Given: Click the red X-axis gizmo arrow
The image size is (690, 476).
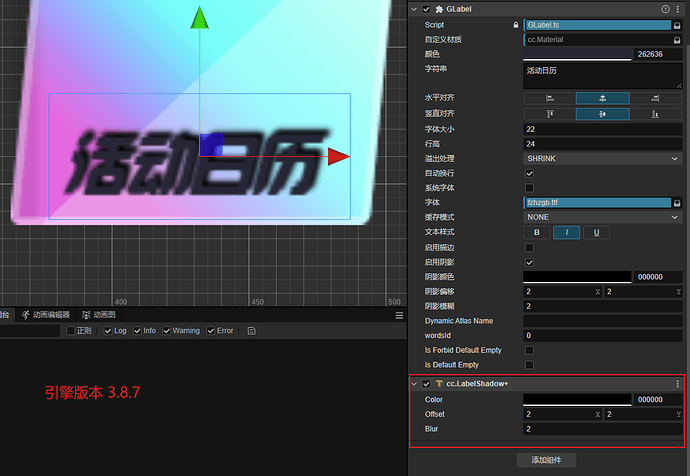Looking at the screenshot, I should [x=339, y=157].
